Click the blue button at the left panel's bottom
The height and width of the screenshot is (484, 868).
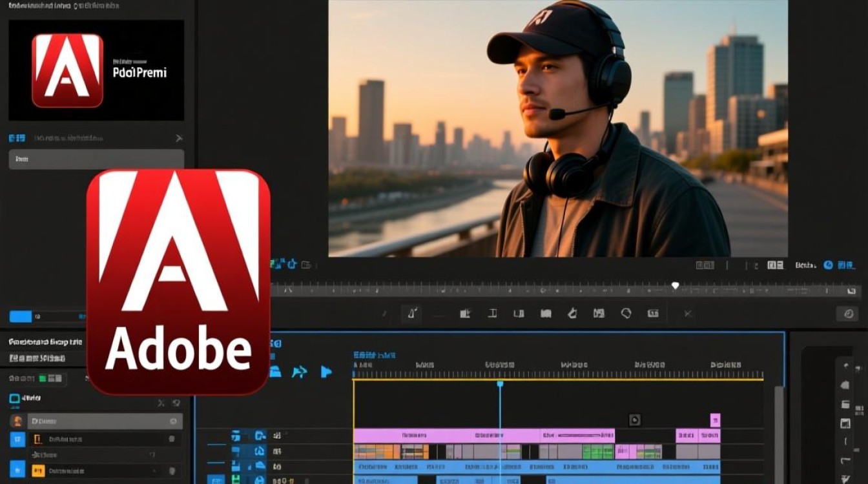[21, 316]
